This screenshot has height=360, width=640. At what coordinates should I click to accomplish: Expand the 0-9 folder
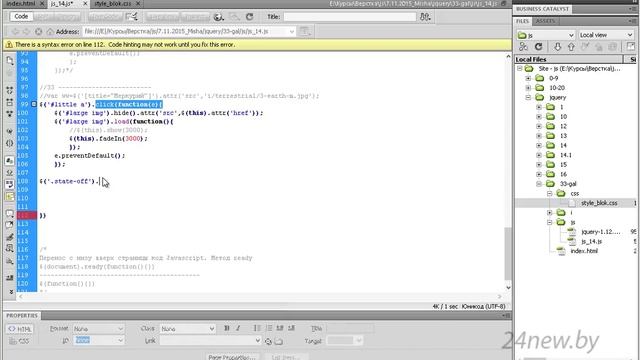click(x=528, y=78)
